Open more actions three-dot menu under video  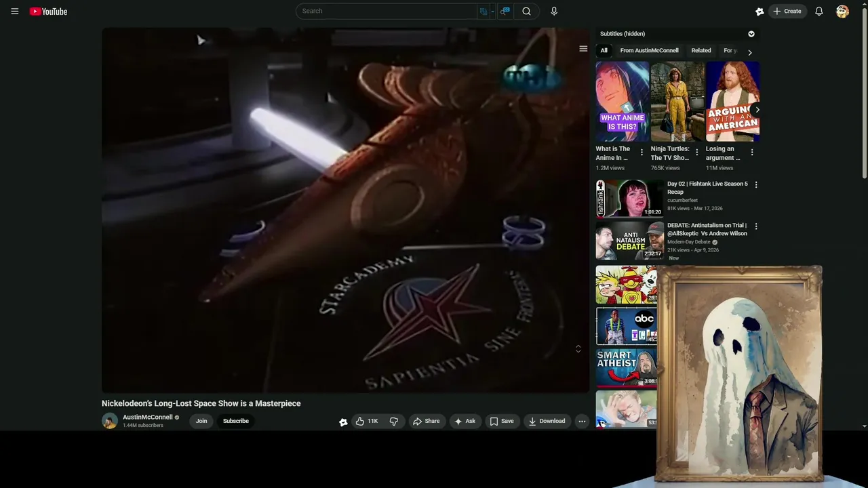tap(582, 421)
